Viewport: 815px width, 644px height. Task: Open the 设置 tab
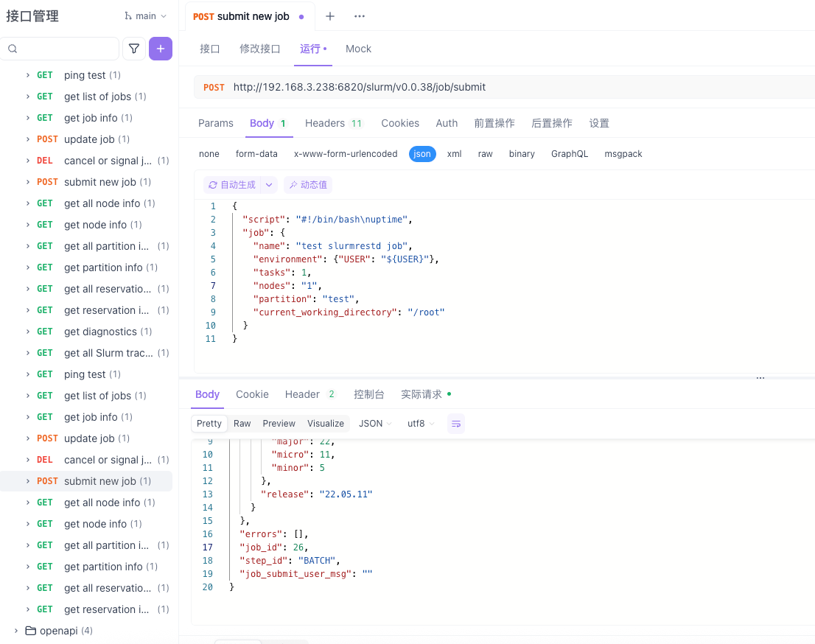point(599,123)
